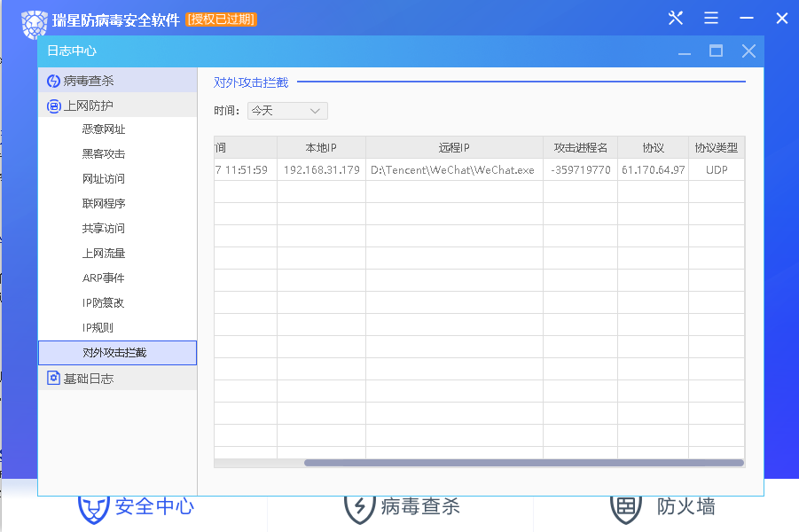The width and height of the screenshot is (799, 532).
Task: Open the tools wrench icon in main window
Action: point(676,19)
